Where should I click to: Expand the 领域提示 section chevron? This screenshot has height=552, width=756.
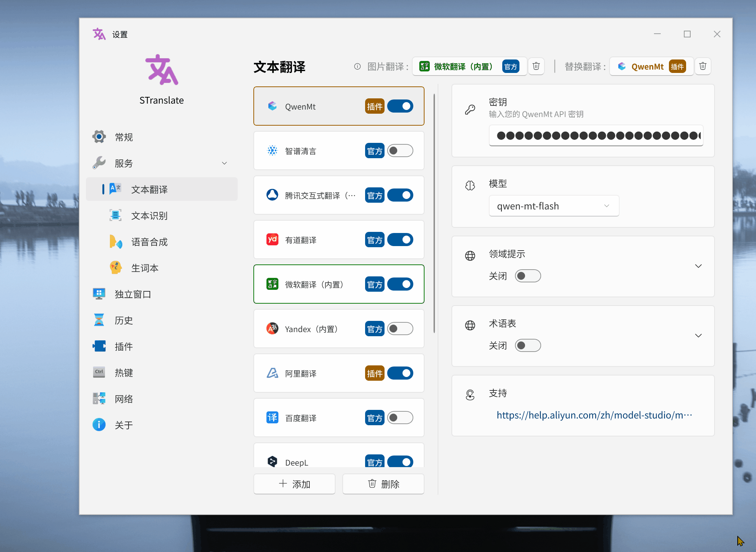tap(698, 266)
